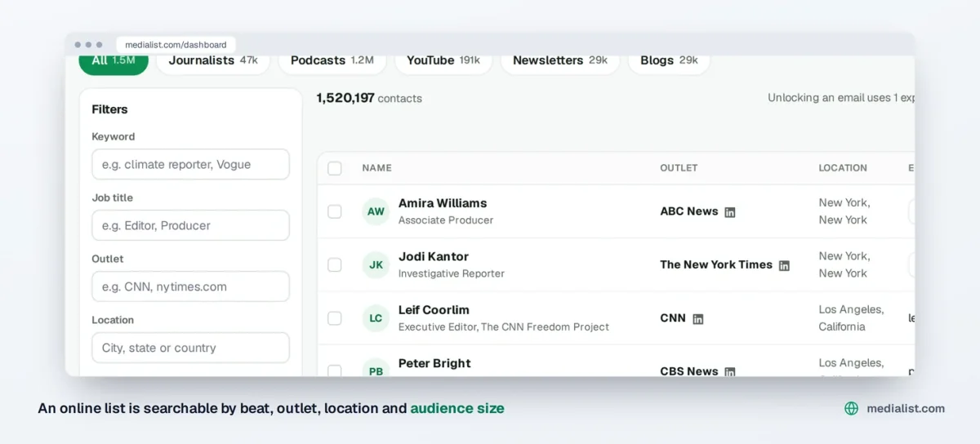Focus the Outlet filter field
980x444 pixels.
tap(190, 286)
